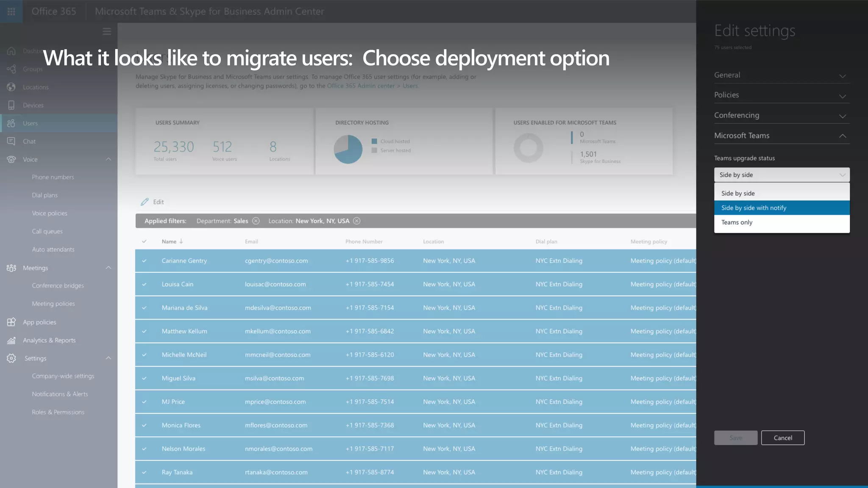Uncheck Matthew Kellum row
This screenshot has height=488, width=868.
tap(144, 331)
